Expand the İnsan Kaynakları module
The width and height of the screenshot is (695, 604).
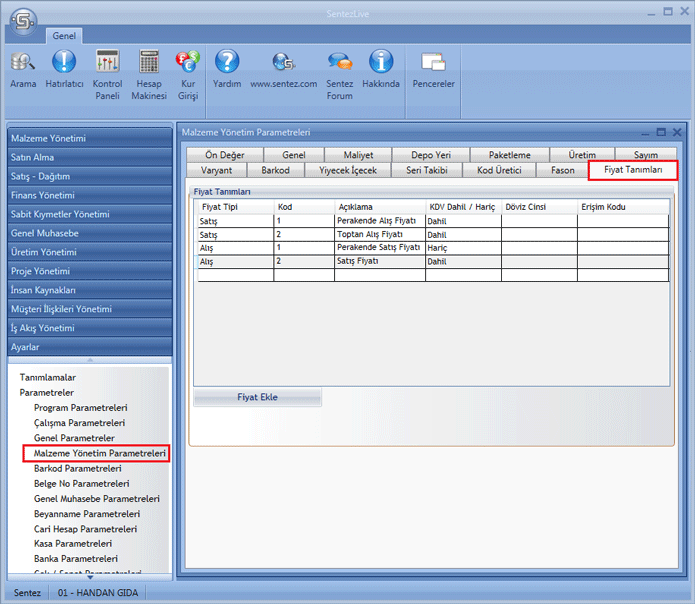pyautogui.click(x=90, y=290)
